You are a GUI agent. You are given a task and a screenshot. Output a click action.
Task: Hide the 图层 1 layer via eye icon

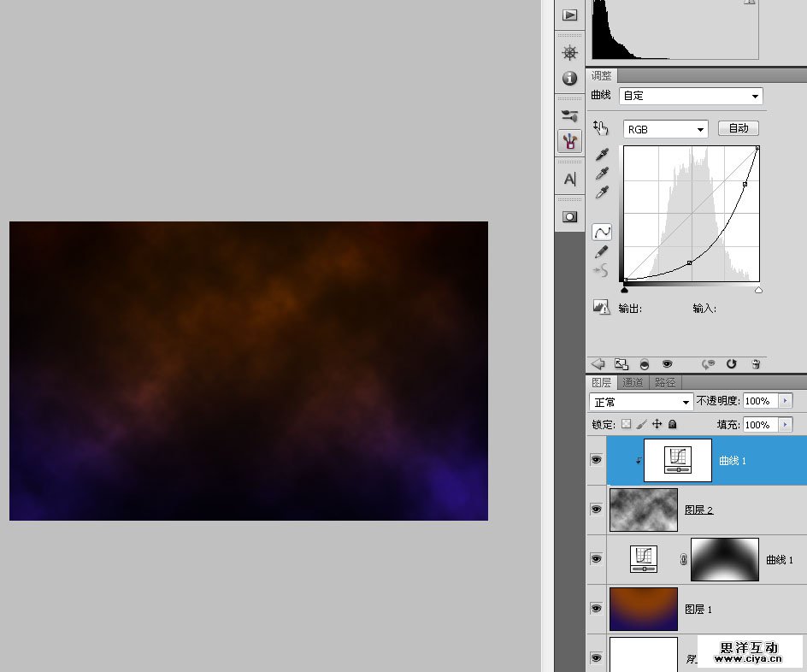pyautogui.click(x=596, y=609)
